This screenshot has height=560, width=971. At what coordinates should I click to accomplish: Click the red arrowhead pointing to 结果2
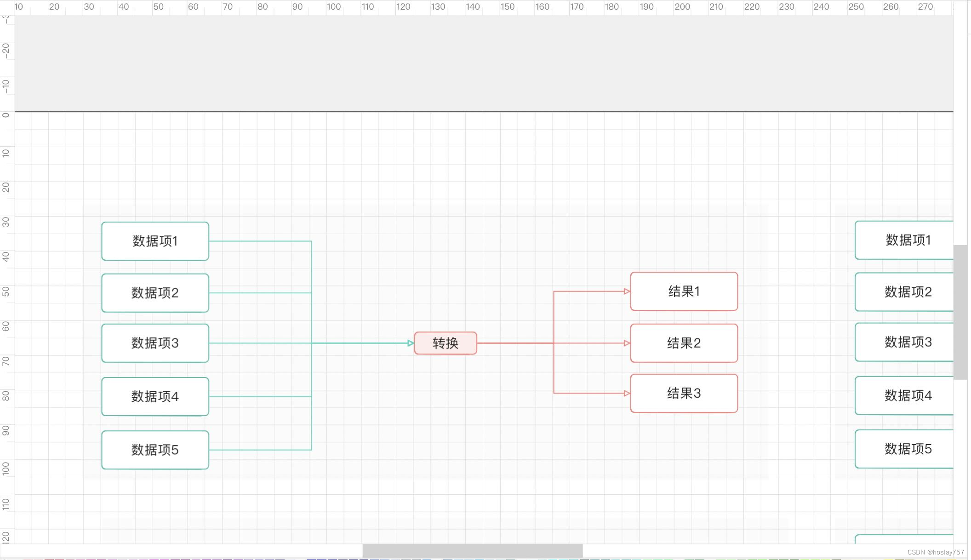627,343
